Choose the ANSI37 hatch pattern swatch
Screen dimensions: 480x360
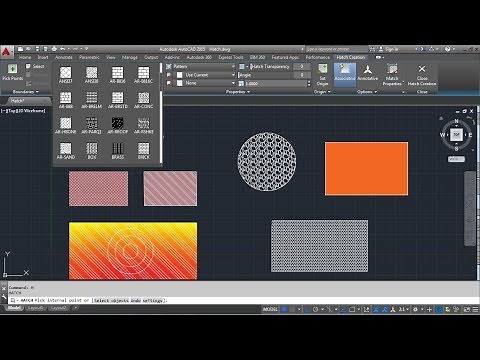(66, 75)
